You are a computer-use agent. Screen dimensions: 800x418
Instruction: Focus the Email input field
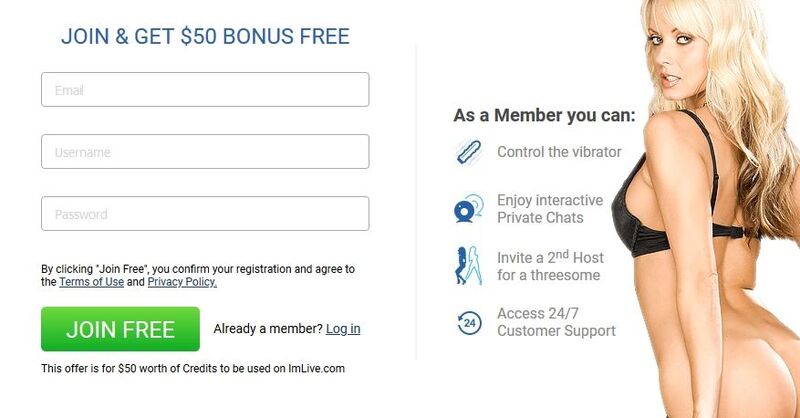(x=205, y=89)
